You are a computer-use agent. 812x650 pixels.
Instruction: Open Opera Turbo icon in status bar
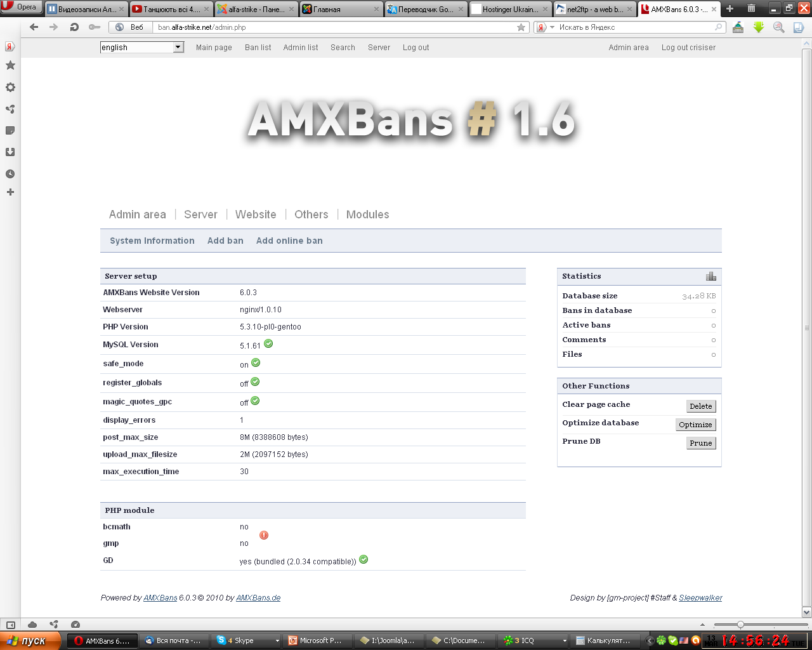pyautogui.click(x=75, y=625)
